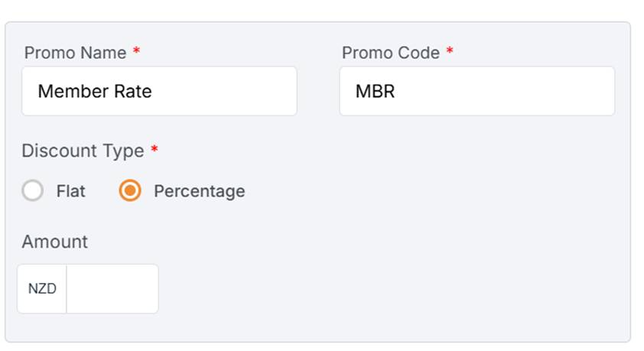
Task: Click into the empty Amount field
Action: (x=112, y=289)
